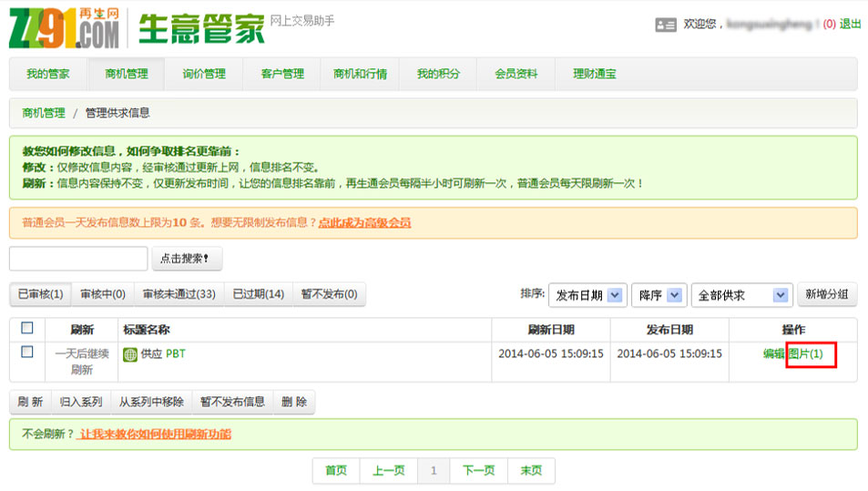
Task: Tick the select-all checkbox in table header
Action: click(27, 328)
